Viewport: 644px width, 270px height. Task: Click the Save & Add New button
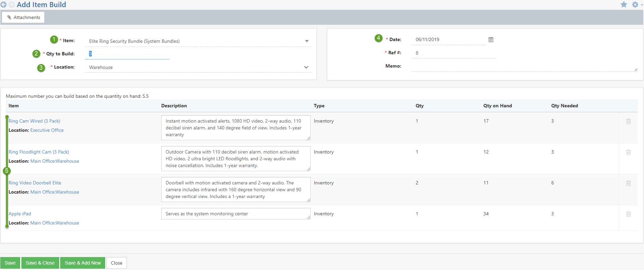[x=83, y=263]
